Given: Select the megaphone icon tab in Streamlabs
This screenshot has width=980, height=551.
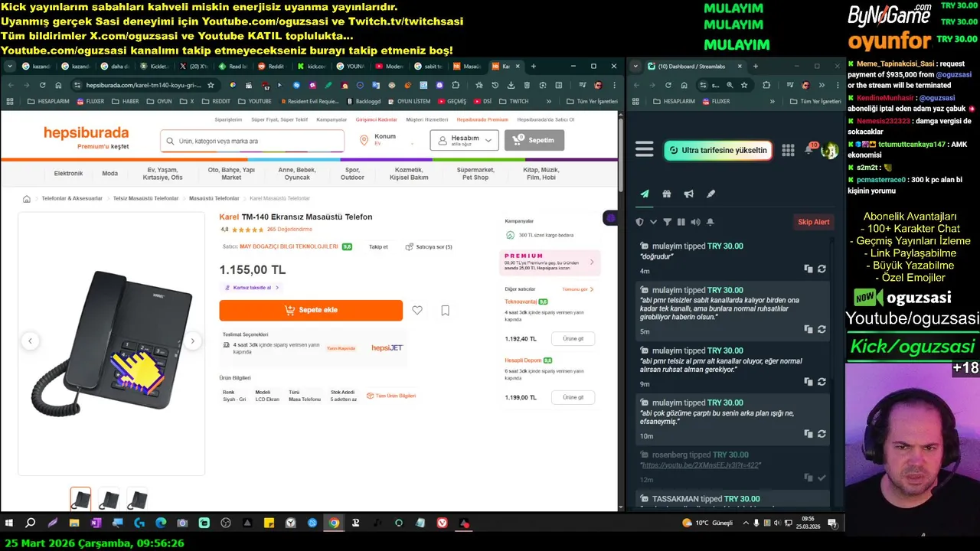Looking at the screenshot, I should pyautogui.click(x=688, y=194).
